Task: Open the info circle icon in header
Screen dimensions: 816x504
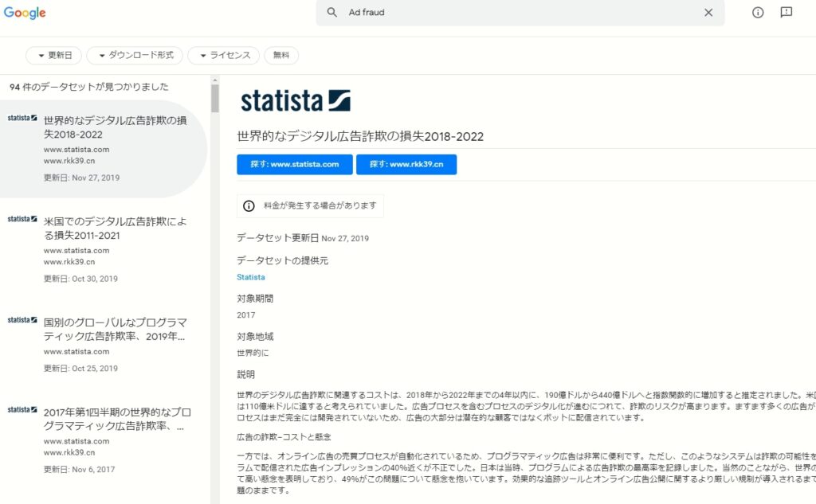Action: coord(758,13)
